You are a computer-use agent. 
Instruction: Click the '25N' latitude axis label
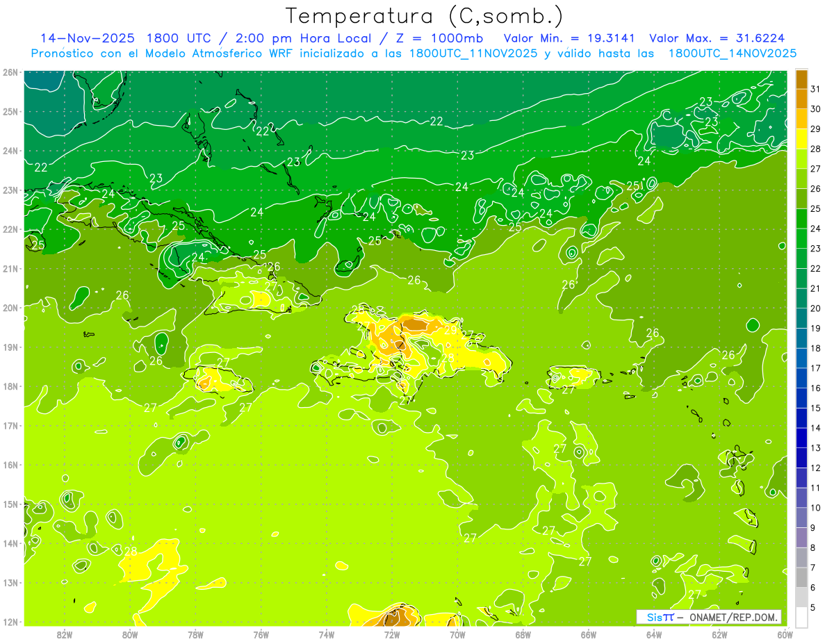(x=10, y=111)
